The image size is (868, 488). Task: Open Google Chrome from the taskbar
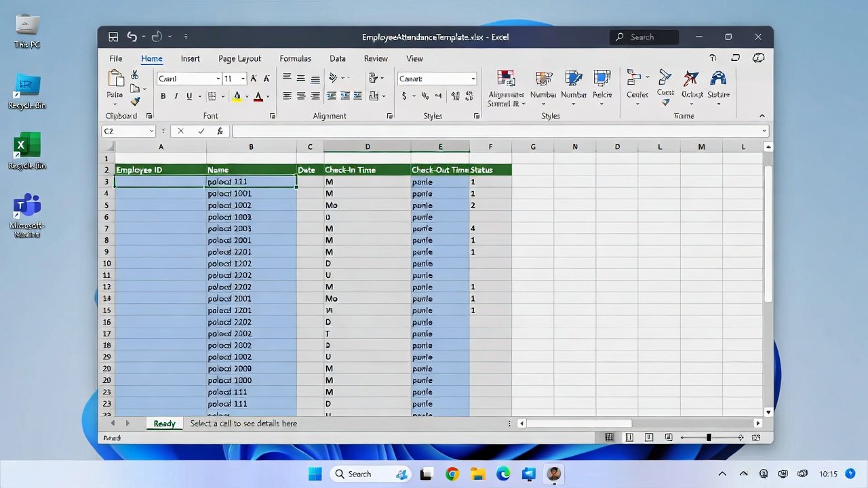(452, 474)
